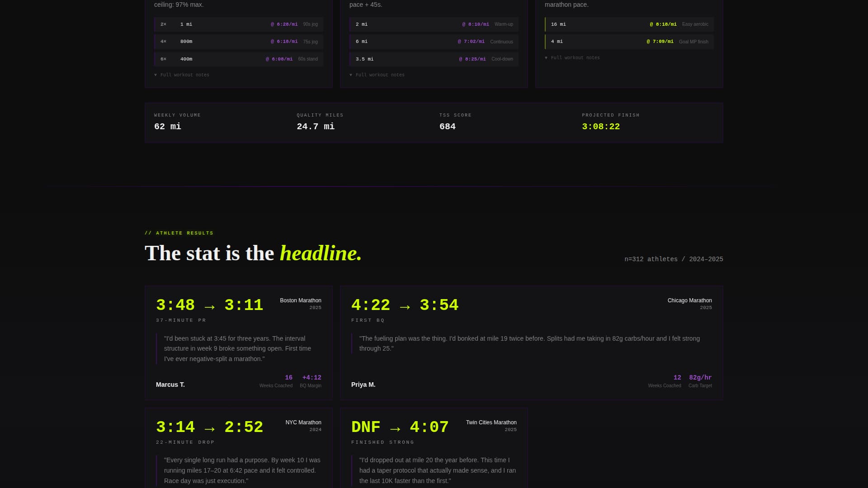This screenshot has height=488, width=868.
Task: Select the 4× 800m interval row
Action: (x=239, y=42)
